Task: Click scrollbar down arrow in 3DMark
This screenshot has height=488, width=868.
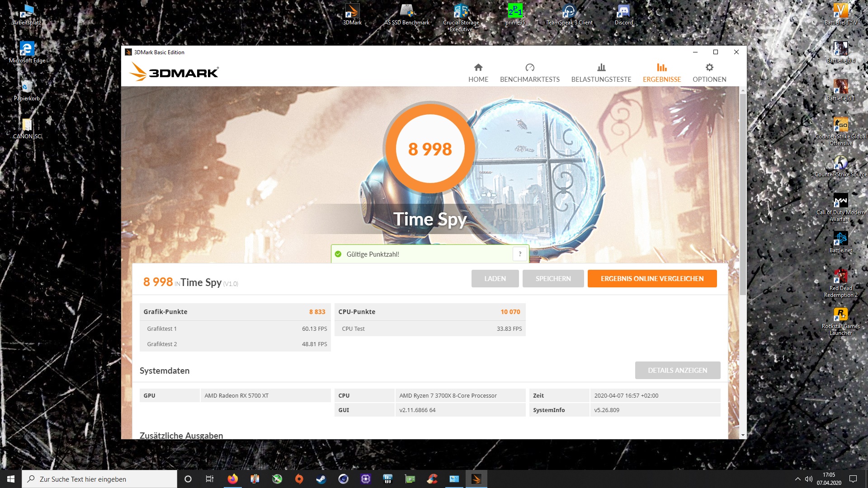Action: pos(743,435)
